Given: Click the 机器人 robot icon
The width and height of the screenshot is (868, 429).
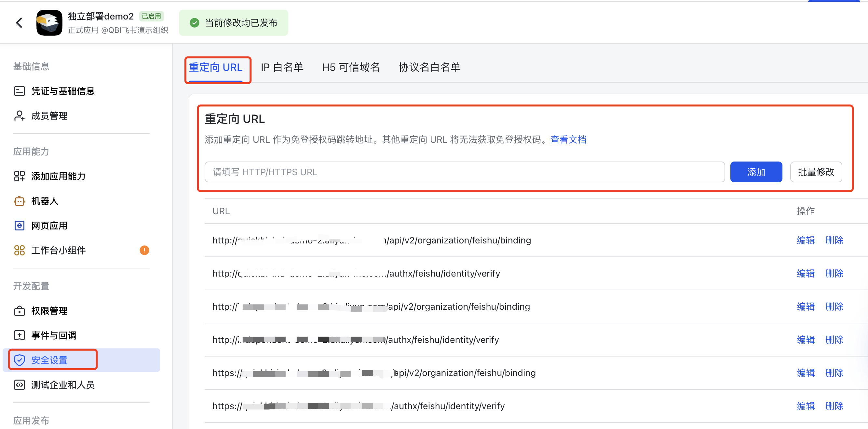Looking at the screenshot, I should (19, 201).
